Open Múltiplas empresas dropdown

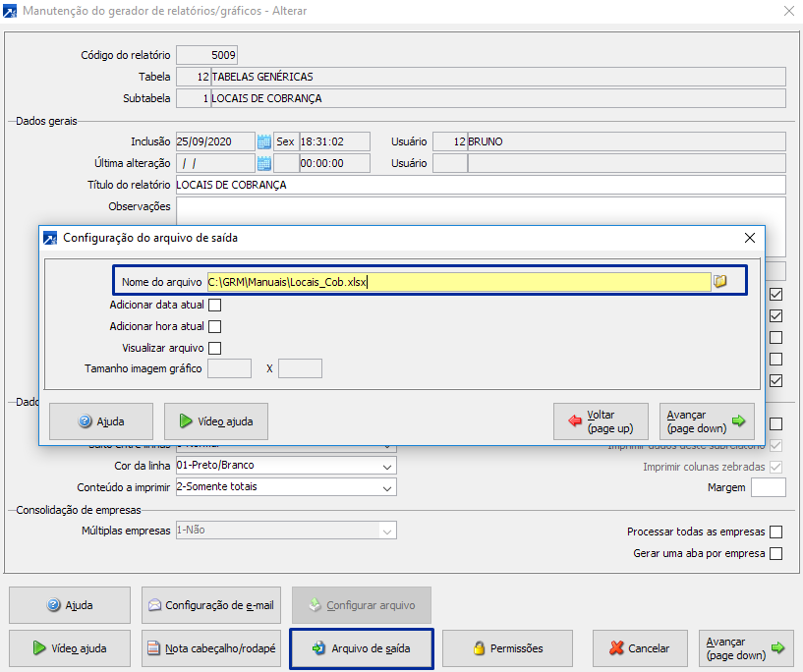387,531
